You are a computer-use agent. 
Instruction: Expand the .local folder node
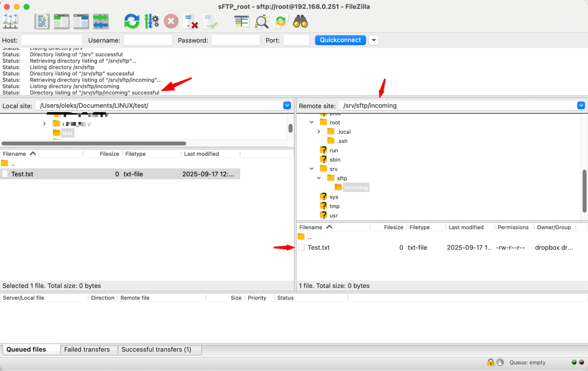click(319, 132)
